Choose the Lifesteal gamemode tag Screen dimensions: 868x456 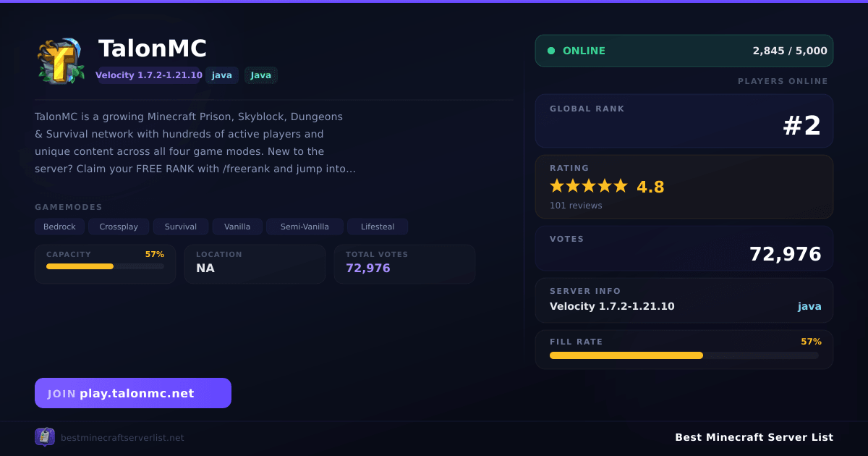378,227
